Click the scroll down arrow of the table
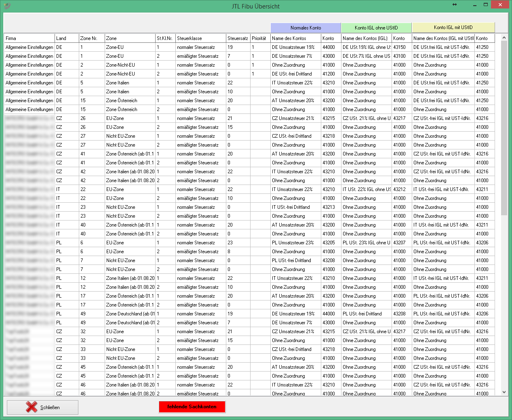This screenshot has width=512, height=420. [x=504, y=392]
